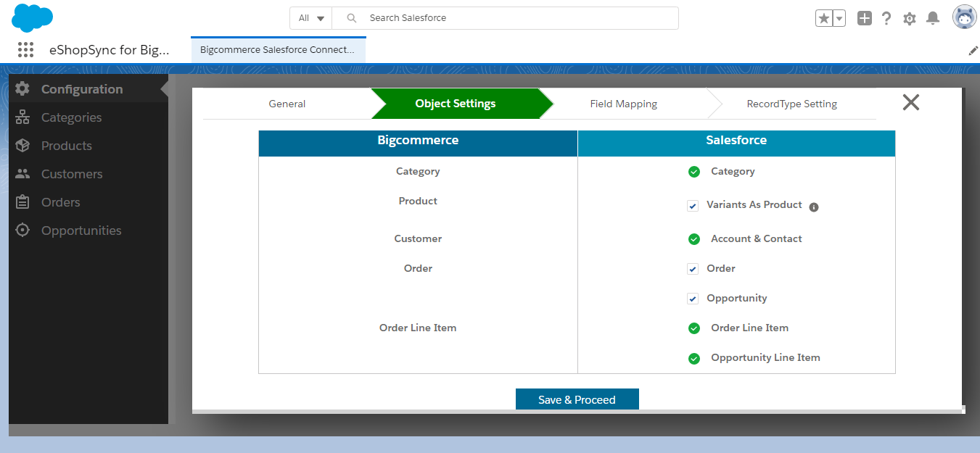
Task: Open the help question mark icon
Action: tap(886, 19)
